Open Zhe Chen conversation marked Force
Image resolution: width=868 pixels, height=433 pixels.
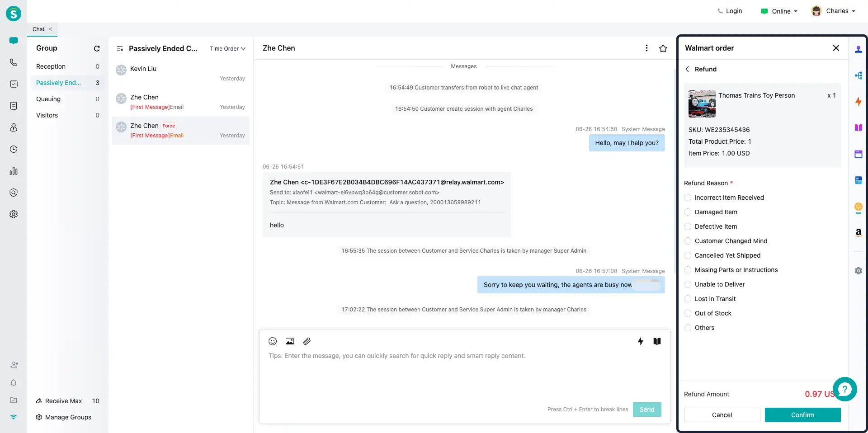click(181, 131)
